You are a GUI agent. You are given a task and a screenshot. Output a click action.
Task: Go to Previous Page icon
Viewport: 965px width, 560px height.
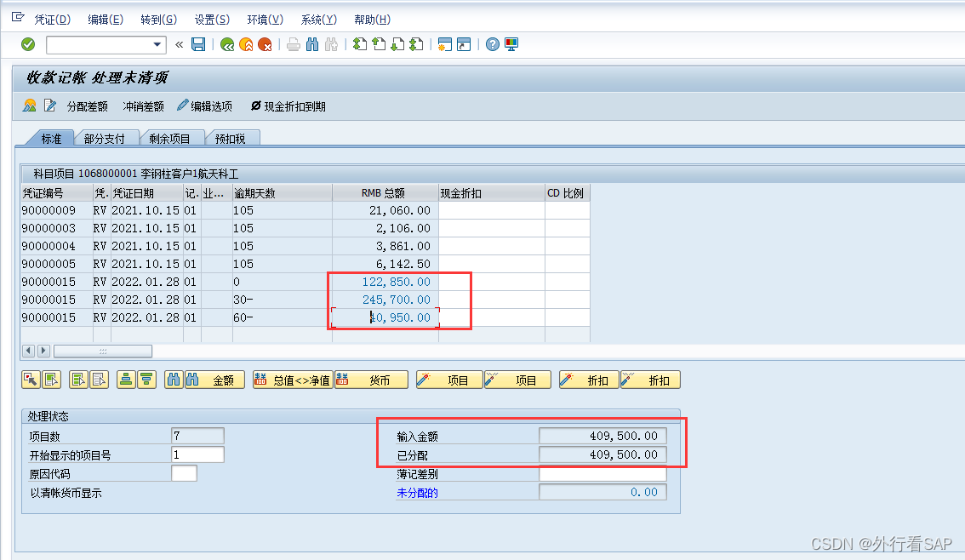[x=380, y=44]
